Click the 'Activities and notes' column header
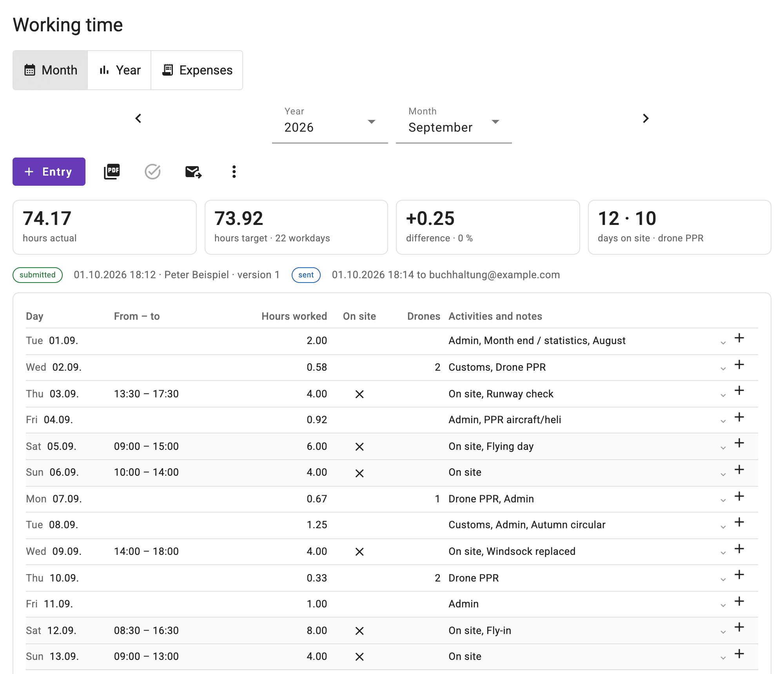The height and width of the screenshot is (674, 784). 495,316
